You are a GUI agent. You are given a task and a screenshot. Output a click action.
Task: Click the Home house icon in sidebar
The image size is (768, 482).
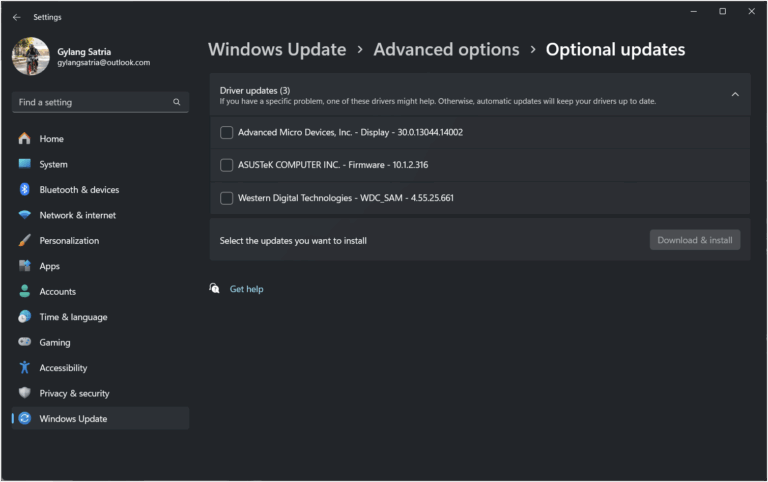click(24, 139)
